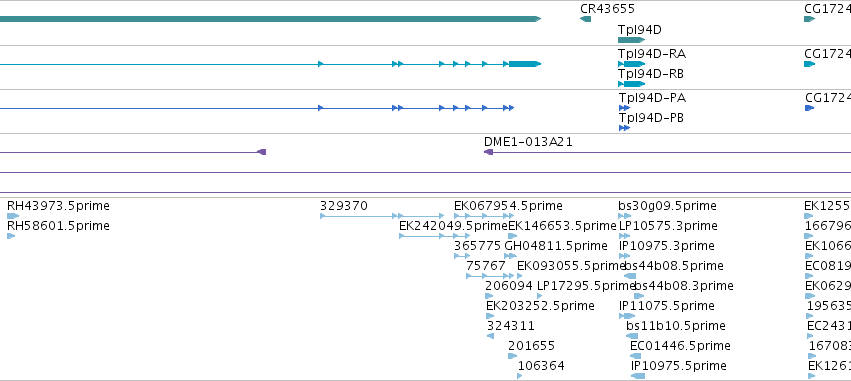Image resolution: width=851 pixels, height=381 pixels.
Task: Click the 201655 EST glyph
Action: 512,356
